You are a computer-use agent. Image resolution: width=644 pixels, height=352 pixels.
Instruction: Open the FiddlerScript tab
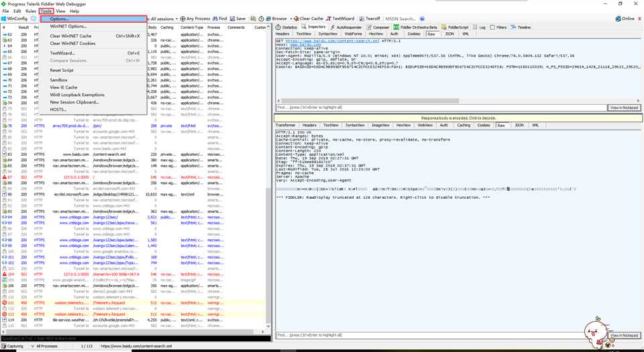(455, 27)
